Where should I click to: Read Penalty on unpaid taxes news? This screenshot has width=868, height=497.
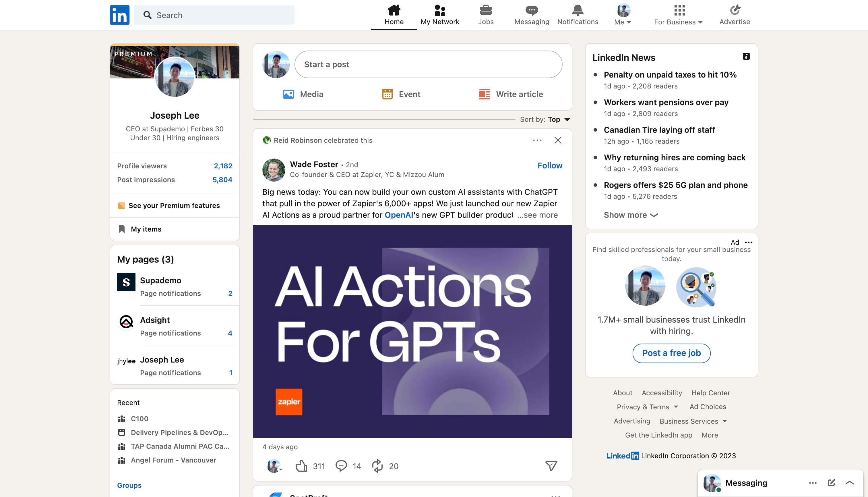click(670, 75)
